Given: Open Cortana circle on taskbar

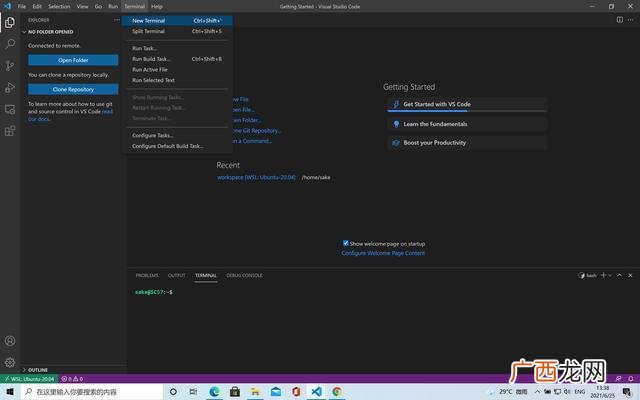Looking at the screenshot, I should tap(173, 392).
